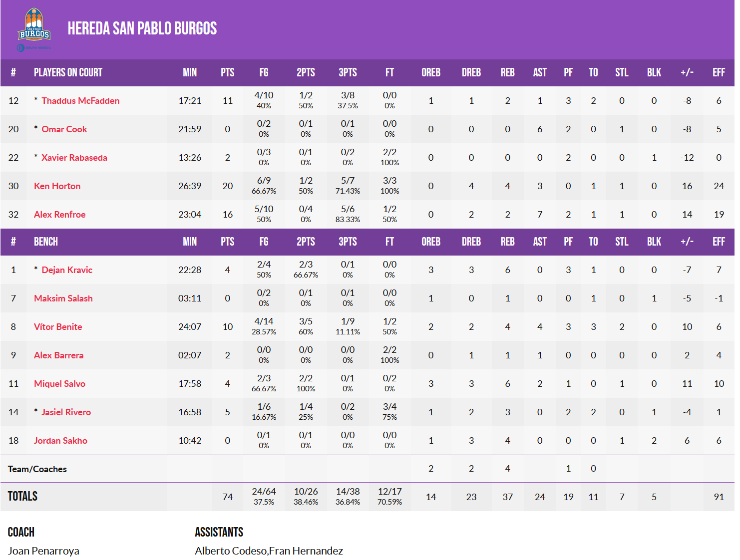
Task: View Jordan Sakho's player profile
Action: (60, 441)
